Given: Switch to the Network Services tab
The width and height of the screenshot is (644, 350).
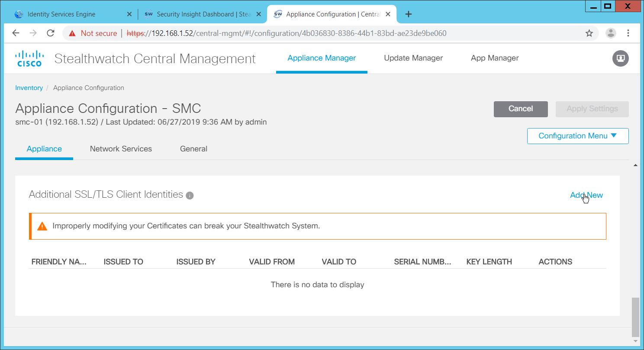Looking at the screenshot, I should click(121, 149).
